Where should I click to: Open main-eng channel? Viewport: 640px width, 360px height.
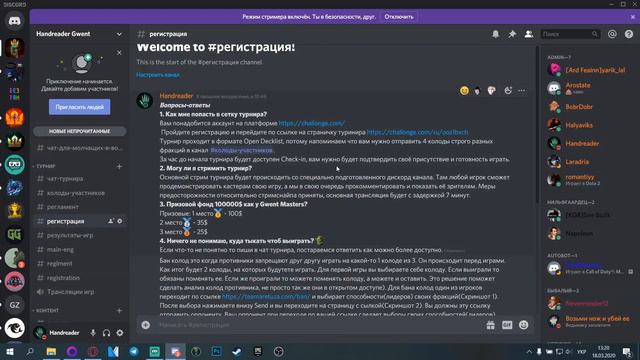(x=79, y=249)
